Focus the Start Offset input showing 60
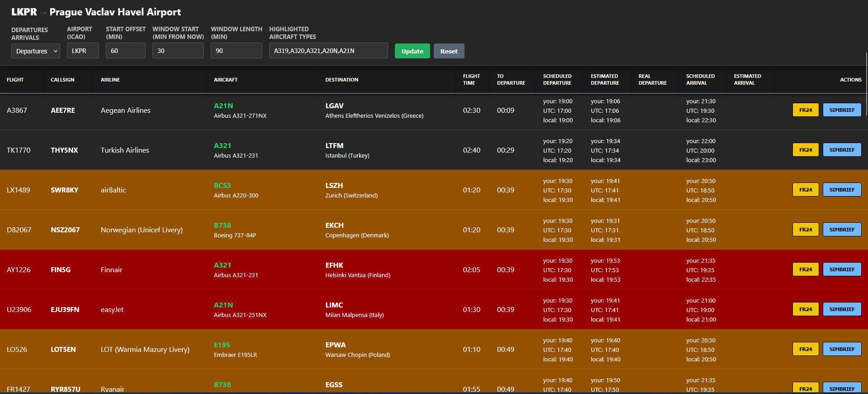The image size is (868, 394). tap(126, 51)
